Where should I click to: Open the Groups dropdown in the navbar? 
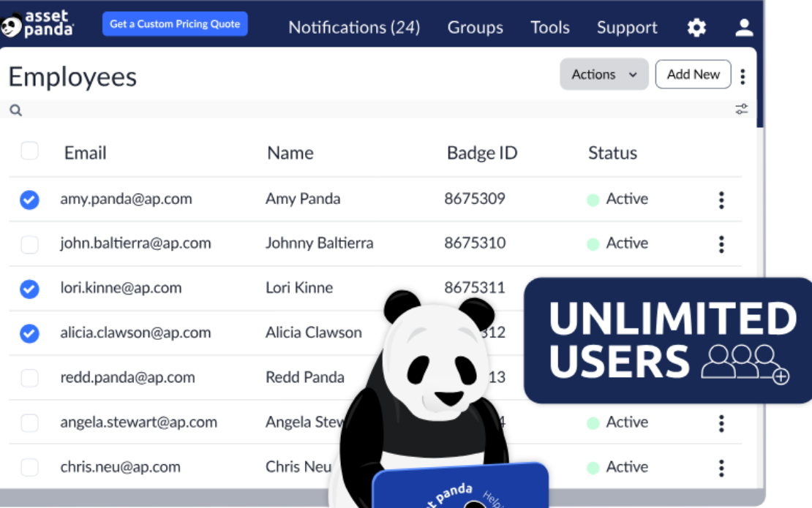475,27
